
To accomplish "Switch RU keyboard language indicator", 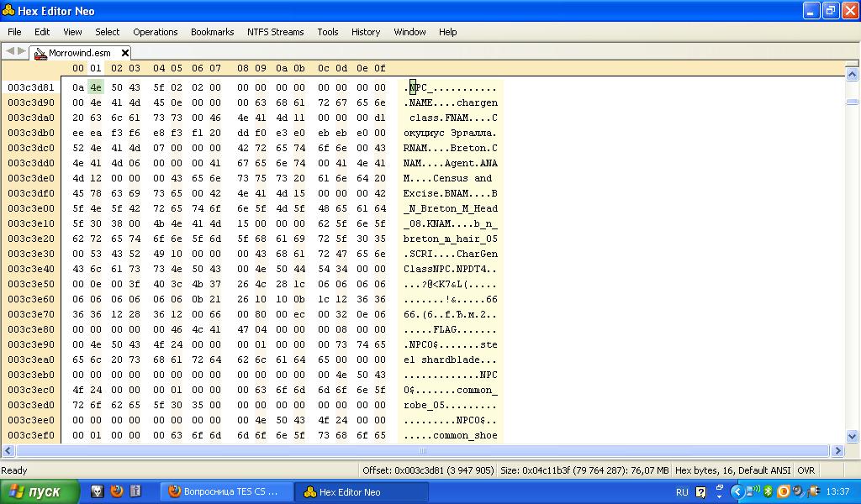I will 682,491.
